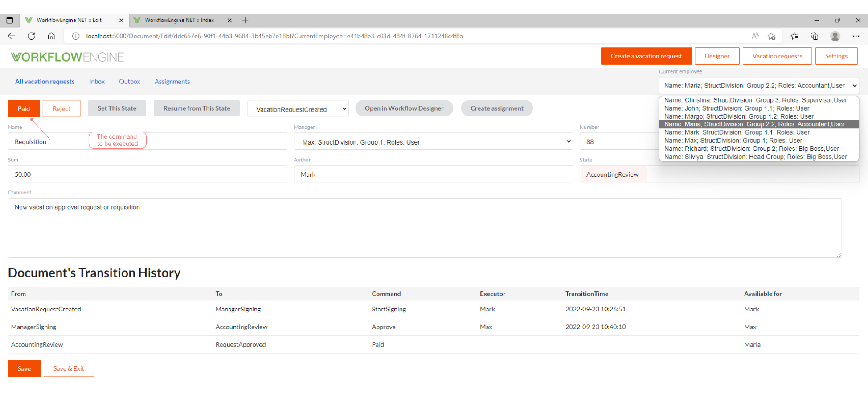View site information icon in address bar
This screenshot has width=868, height=397.
76,36
